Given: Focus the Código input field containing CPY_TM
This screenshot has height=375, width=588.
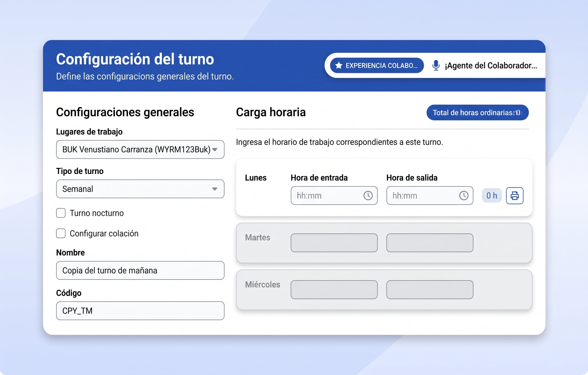Looking at the screenshot, I should coord(140,311).
